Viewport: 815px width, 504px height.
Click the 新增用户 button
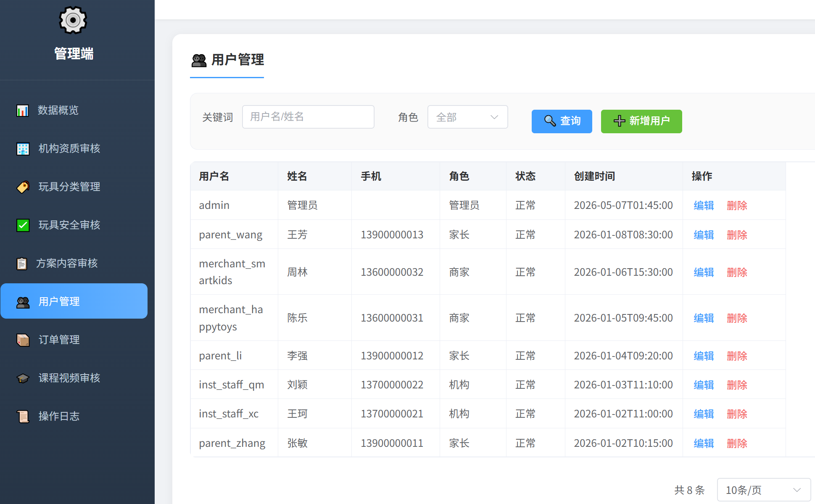point(641,121)
